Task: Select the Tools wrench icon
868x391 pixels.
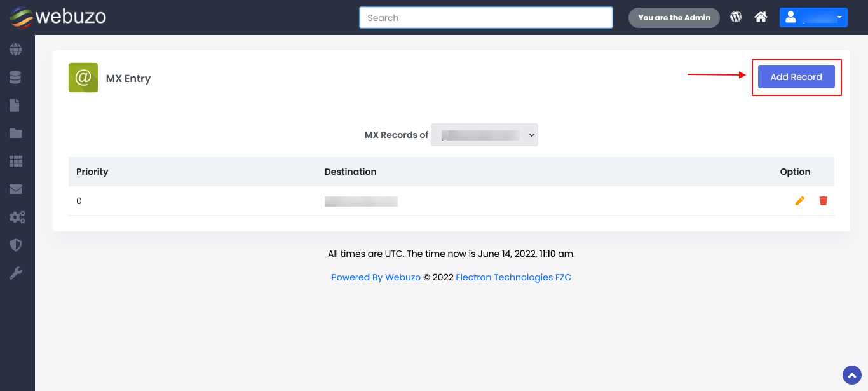Action: [17, 273]
